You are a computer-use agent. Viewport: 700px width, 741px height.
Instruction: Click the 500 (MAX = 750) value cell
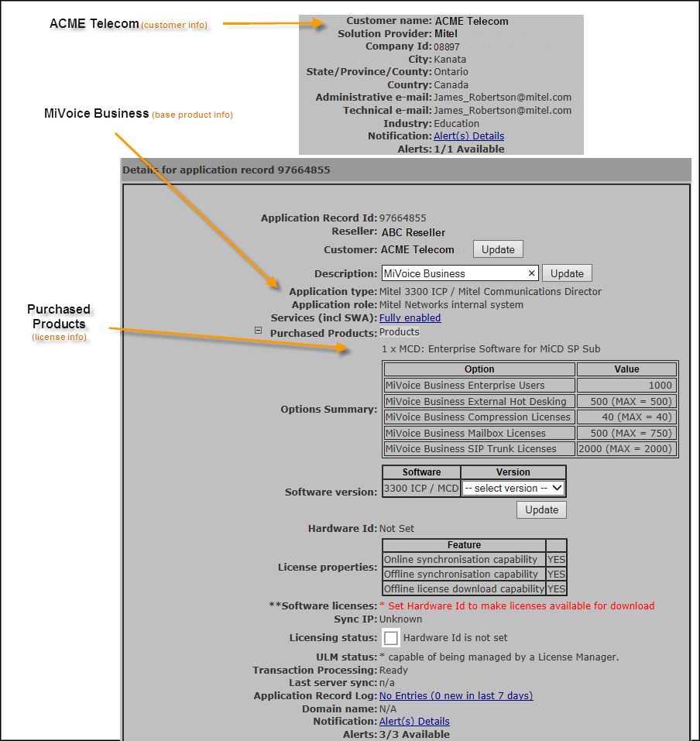pos(626,433)
